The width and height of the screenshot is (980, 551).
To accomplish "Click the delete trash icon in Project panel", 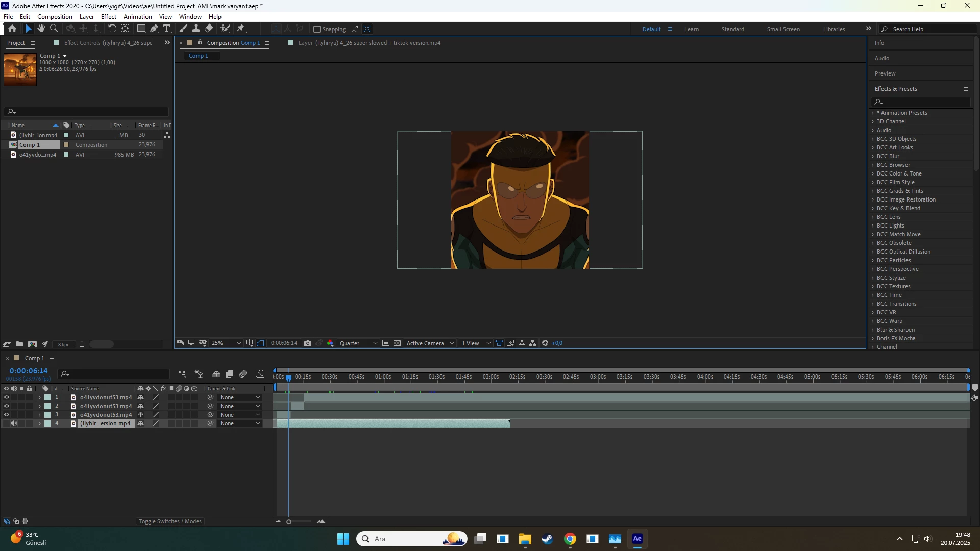I will [x=82, y=344].
